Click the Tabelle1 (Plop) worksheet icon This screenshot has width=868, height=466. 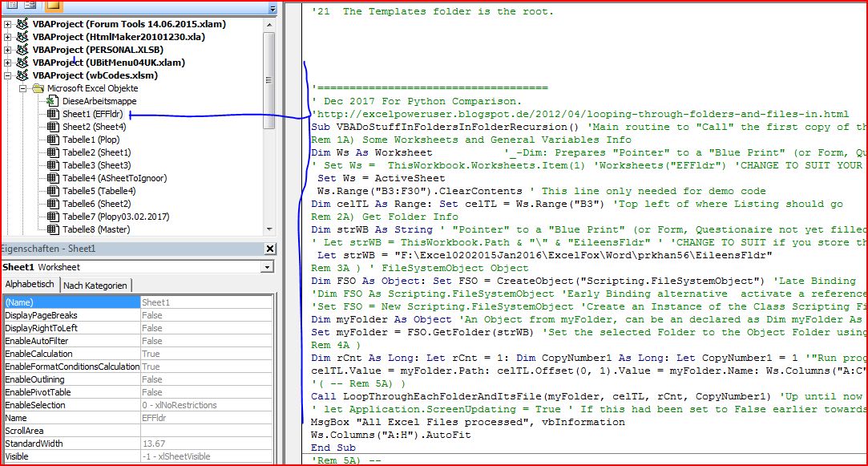(53, 139)
